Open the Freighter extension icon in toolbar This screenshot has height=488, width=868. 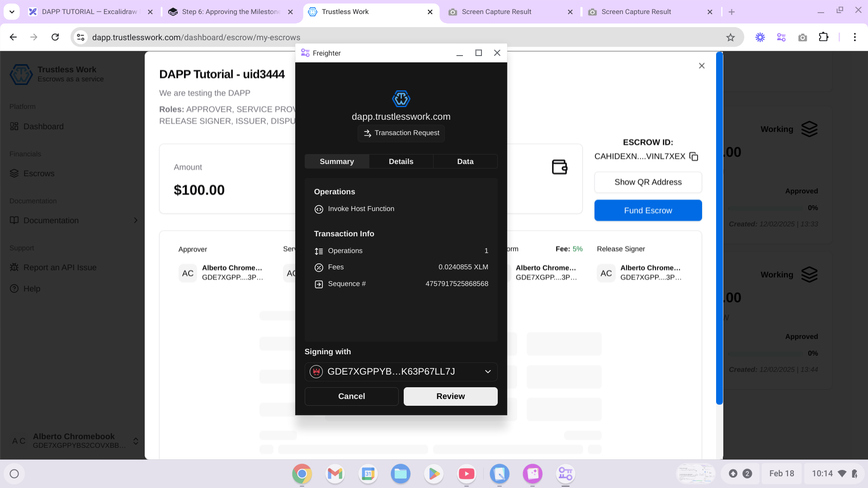[781, 38]
